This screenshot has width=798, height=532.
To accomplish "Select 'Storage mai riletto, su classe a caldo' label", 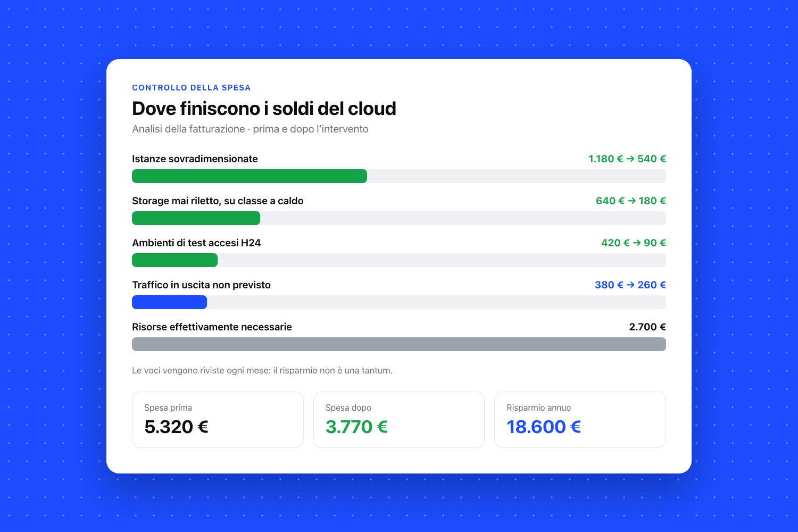I will pyautogui.click(x=218, y=201).
